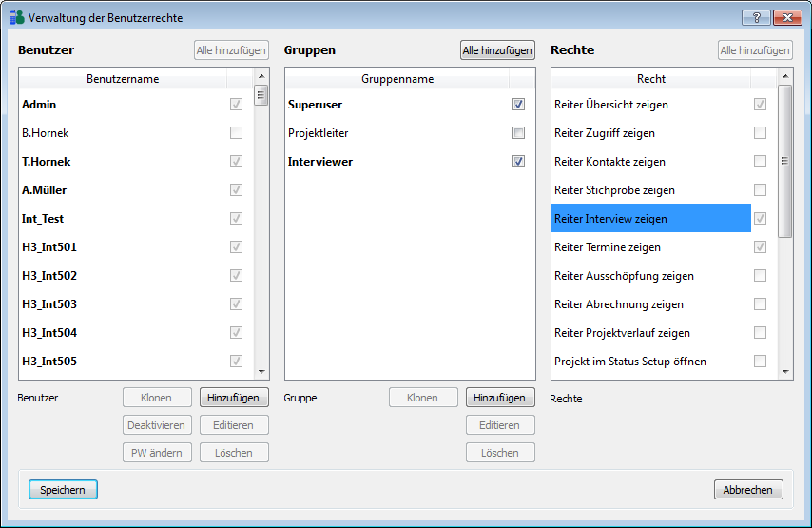Image resolution: width=812 pixels, height=528 pixels.
Task: Select the Admin user row
Action: pos(39,105)
